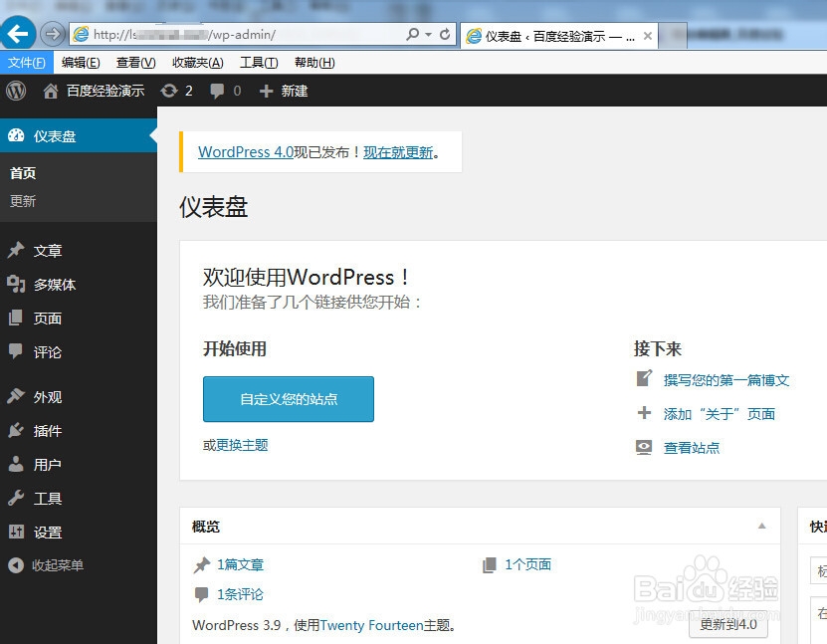827x644 pixels.
Task: Open the WordPress 4.0 link in notice
Action: point(245,152)
